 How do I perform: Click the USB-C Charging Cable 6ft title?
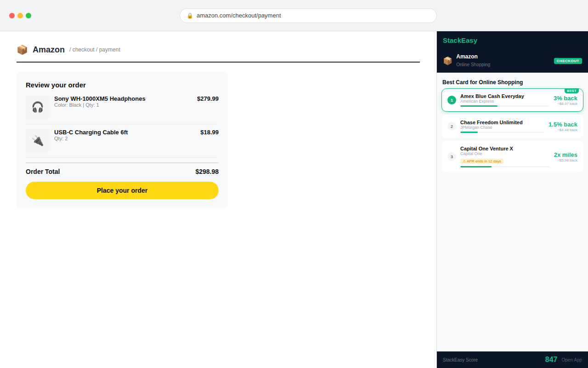click(91, 132)
